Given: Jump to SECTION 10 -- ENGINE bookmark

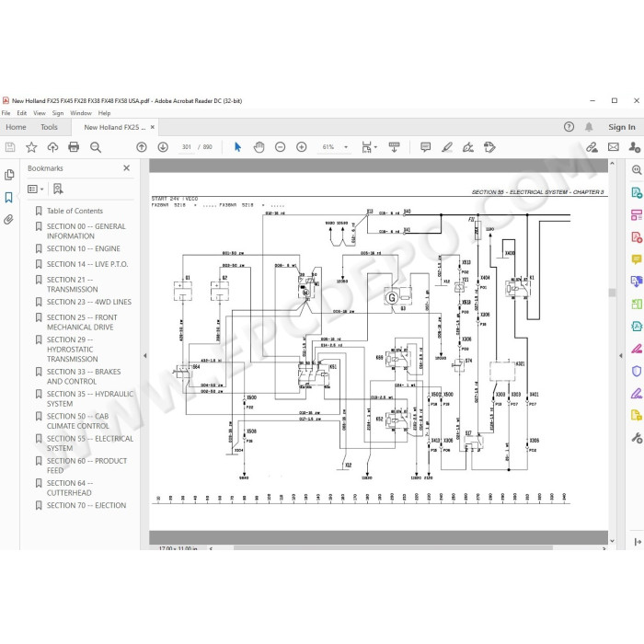Looking at the screenshot, I should [84, 248].
